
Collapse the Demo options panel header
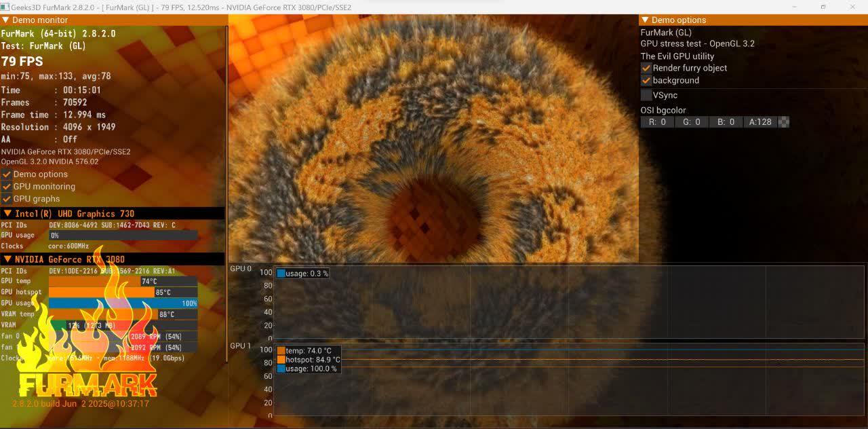[x=645, y=20]
